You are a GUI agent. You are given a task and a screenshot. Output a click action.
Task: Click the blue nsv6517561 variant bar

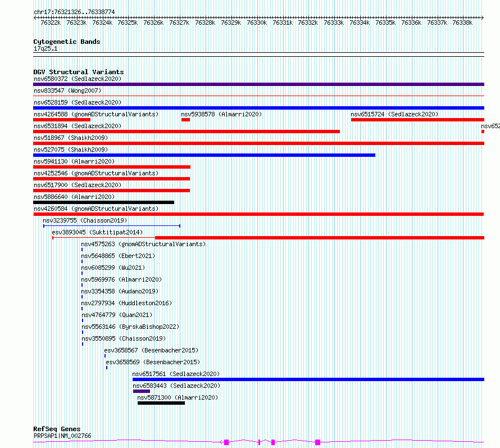pyautogui.click(x=308, y=379)
